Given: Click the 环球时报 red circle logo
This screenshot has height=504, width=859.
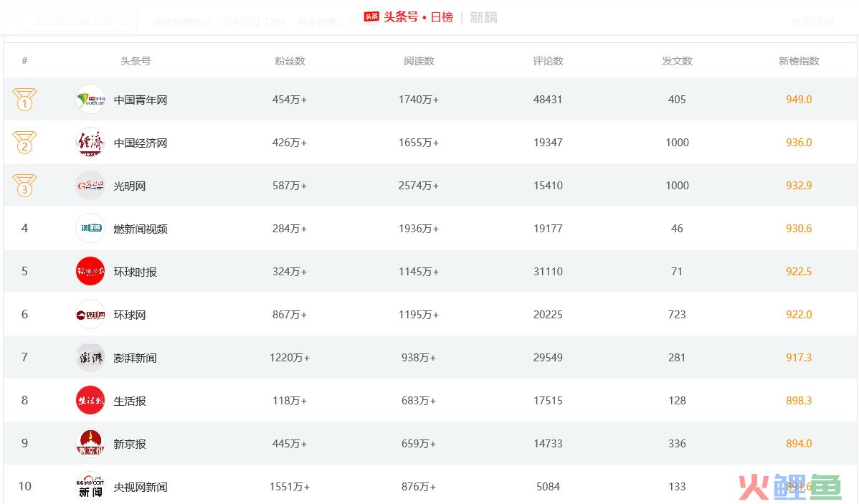Looking at the screenshot, I should click(x=90, y=272).
